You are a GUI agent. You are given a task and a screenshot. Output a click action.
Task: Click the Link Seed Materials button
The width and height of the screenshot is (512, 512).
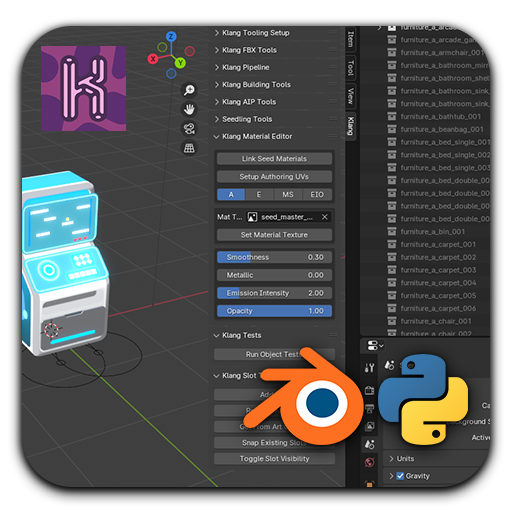click(274, 159)
